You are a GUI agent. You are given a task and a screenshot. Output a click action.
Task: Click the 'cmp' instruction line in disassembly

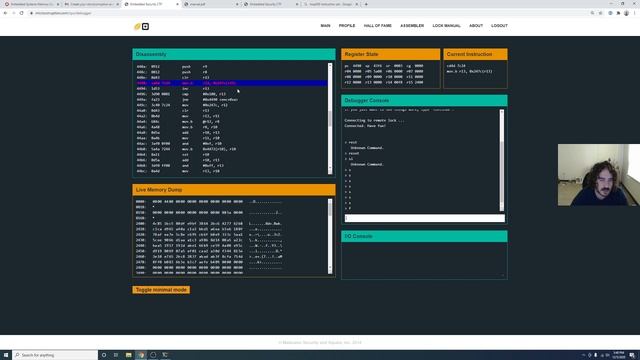coord(231,94)
